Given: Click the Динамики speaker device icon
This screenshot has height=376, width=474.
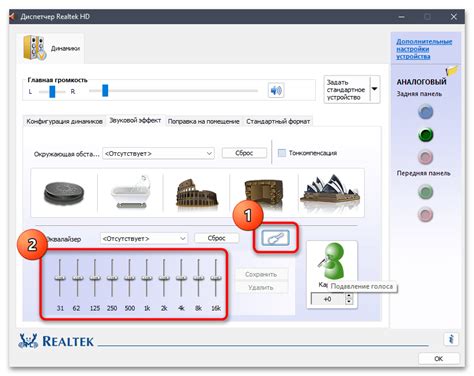Looking at the screenshot, I should (35, 48).
